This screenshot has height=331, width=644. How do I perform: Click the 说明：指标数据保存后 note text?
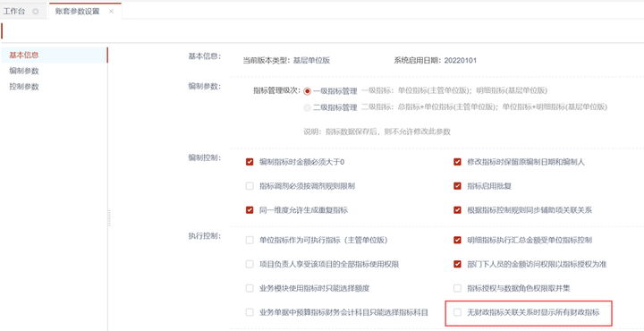377,132
